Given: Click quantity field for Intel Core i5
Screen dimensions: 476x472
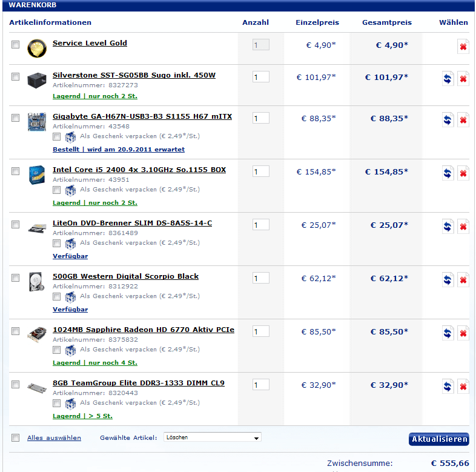Looking at the screenshot, I should point(261,171).
